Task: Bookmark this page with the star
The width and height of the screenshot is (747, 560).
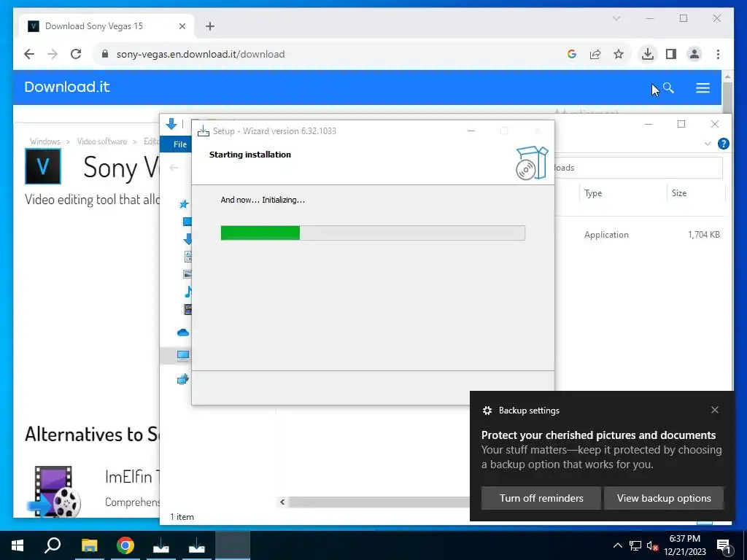Action: pos(619,54)
